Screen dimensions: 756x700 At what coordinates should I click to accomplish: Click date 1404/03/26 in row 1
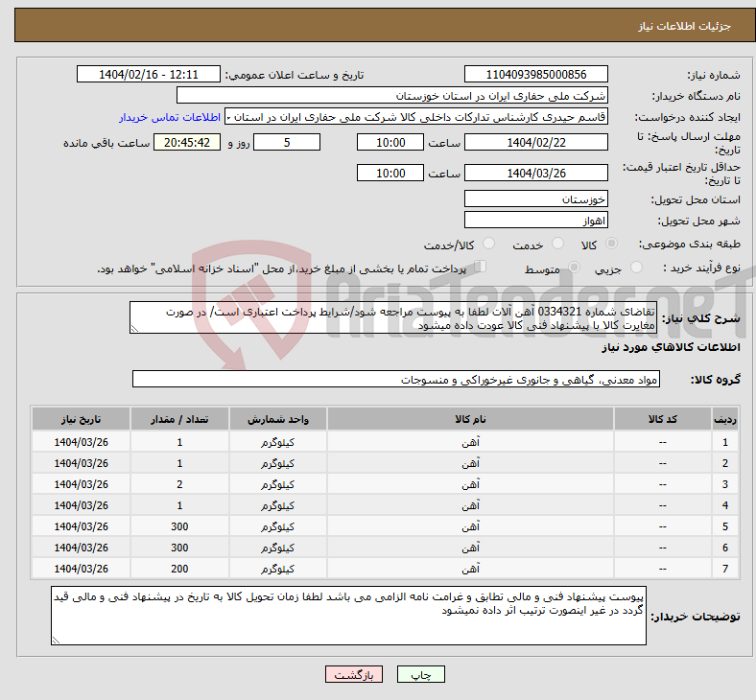click(81, 442)
